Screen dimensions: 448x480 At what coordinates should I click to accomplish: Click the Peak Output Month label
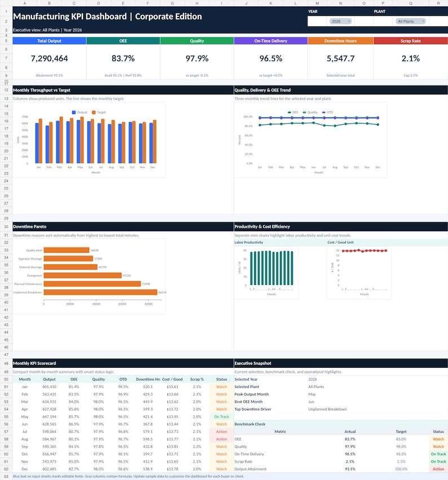pos(252,394)
